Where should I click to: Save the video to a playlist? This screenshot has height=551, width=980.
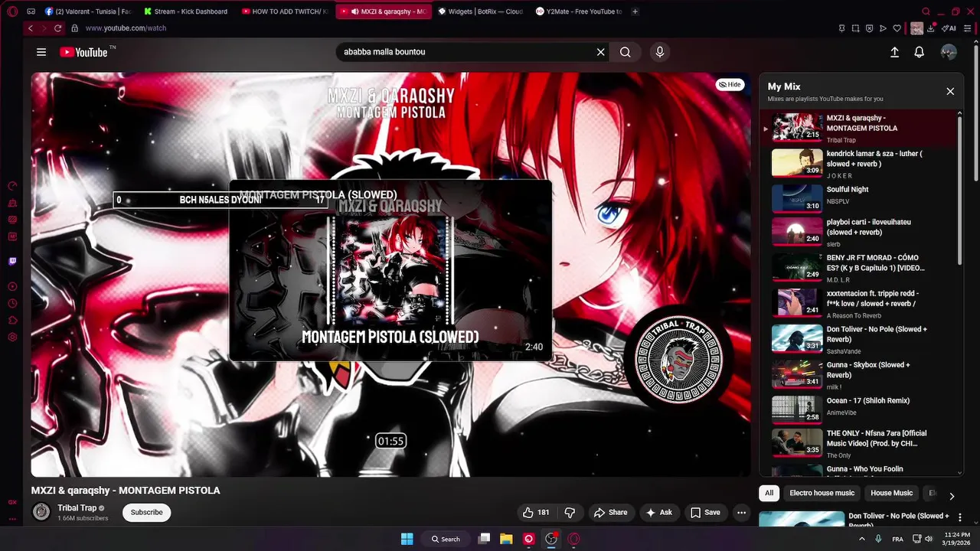coord(705,513)
